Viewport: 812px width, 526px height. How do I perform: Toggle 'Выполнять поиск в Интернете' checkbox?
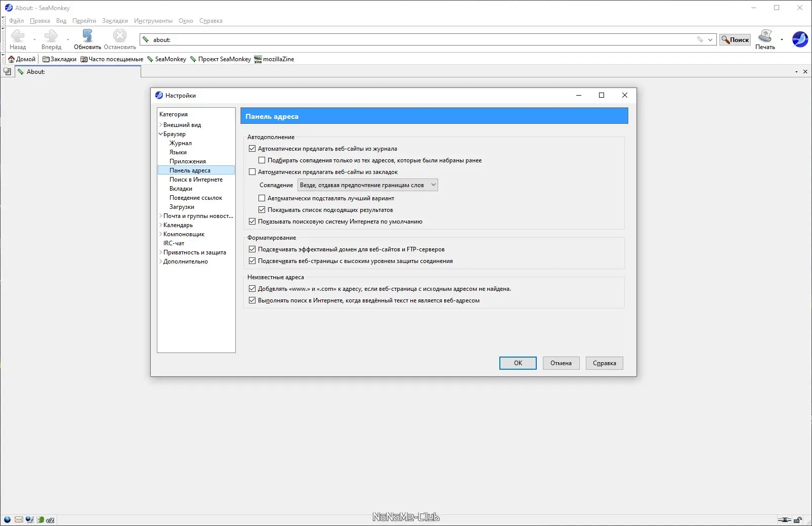pos(252,300)
